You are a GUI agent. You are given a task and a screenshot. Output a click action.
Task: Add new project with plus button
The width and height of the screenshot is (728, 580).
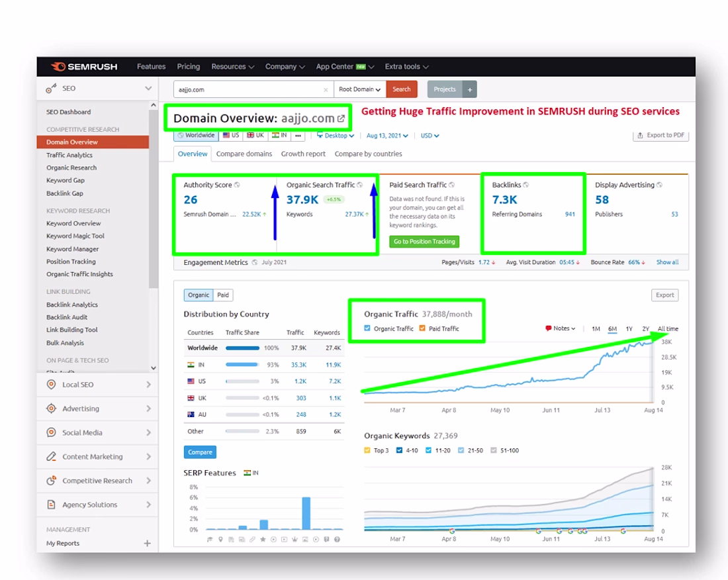click(x=470, y=89)
